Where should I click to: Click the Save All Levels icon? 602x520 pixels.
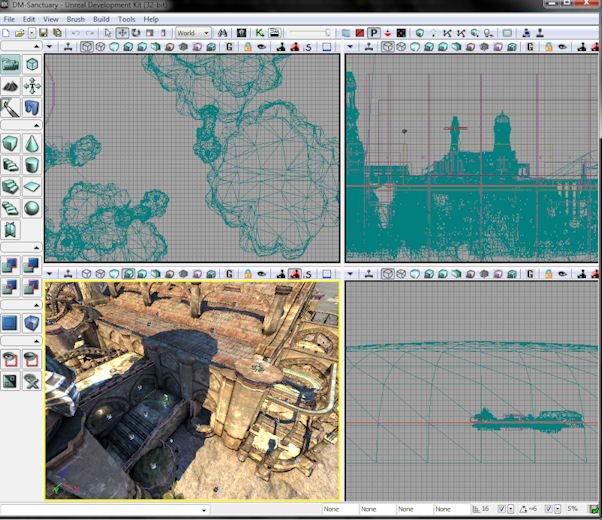[57, 33]
